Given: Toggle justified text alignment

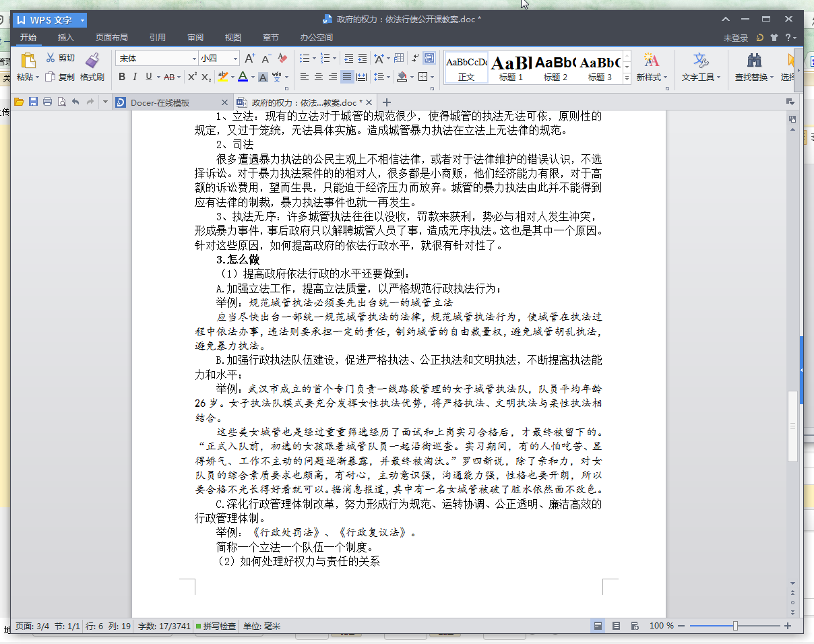Looking at the screenshot, I should coord(347,77).
